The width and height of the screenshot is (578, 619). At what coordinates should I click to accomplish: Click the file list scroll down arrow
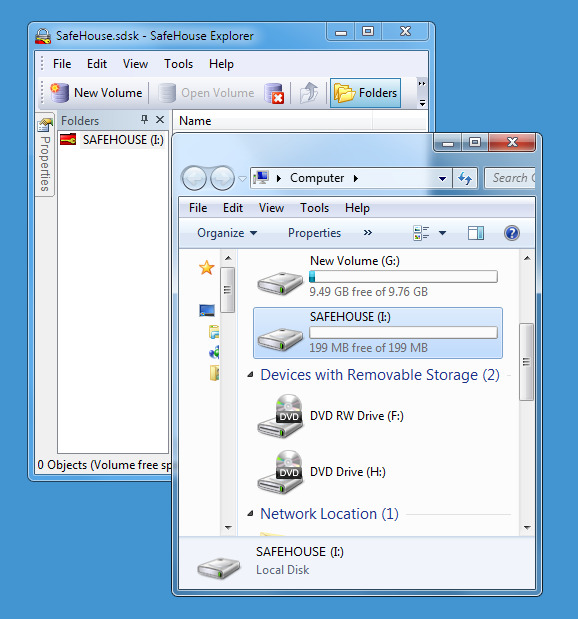[527, 527]
